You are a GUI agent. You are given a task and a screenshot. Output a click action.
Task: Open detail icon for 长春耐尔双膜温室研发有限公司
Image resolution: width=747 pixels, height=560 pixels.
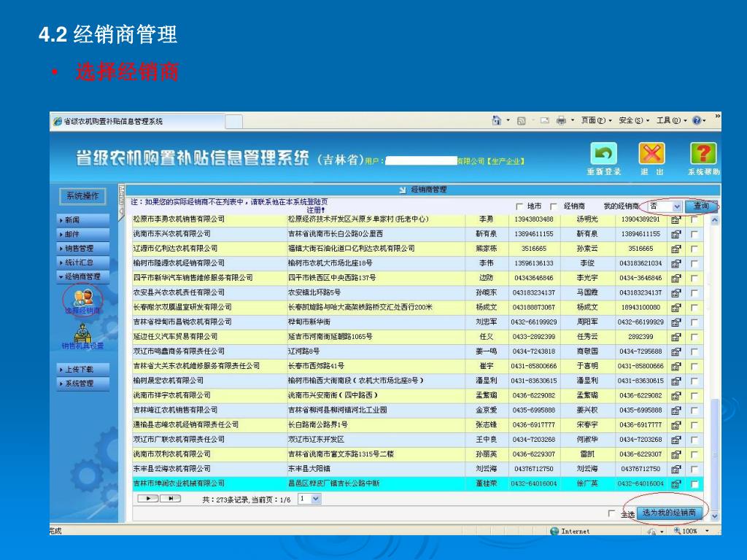[676, 308]
